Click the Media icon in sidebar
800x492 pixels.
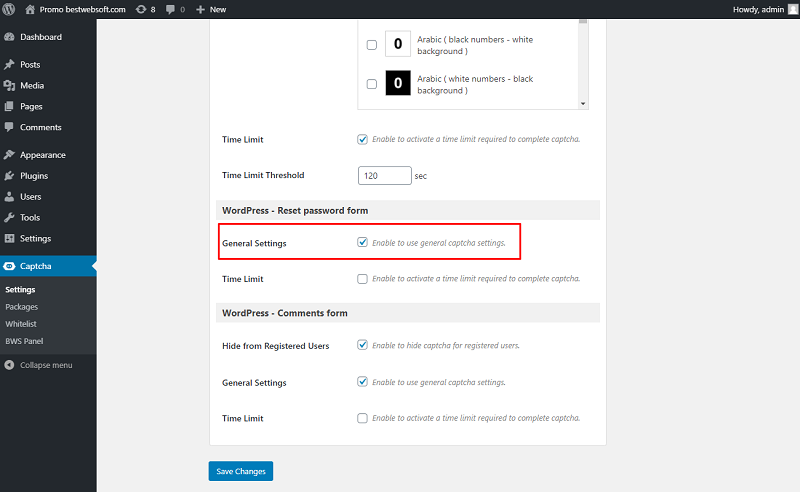(x=9, y=85)
